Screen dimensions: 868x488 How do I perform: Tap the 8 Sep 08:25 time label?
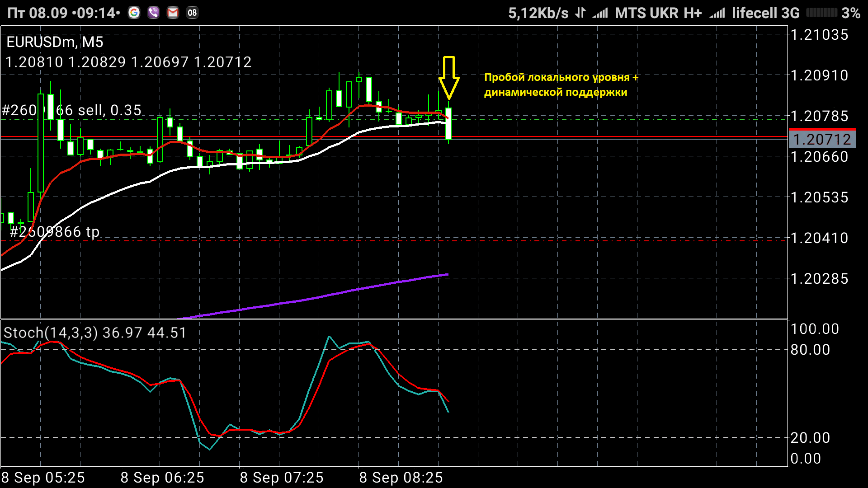(401, 478)
